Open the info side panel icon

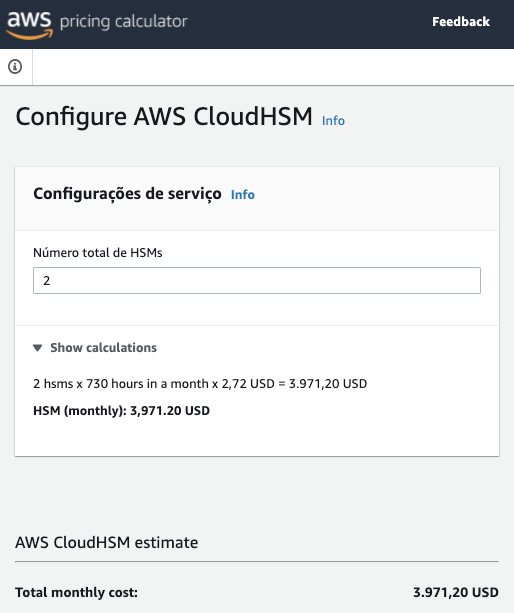(x=15, y=66)
